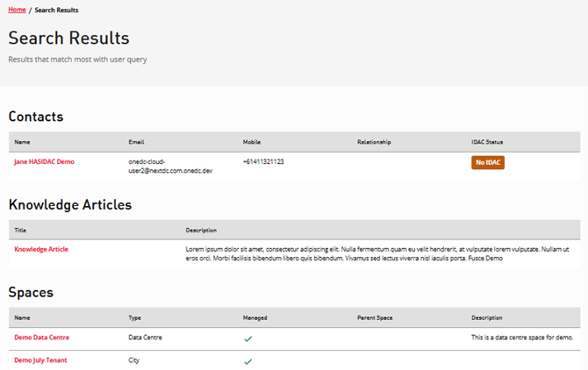Open the Demo July Tenant space

coord(40,360)
